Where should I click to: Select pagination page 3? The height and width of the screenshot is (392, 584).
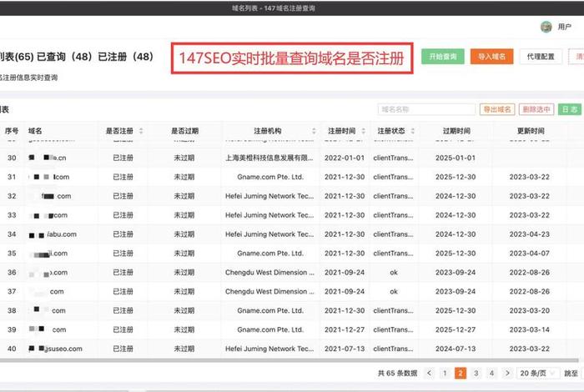click(476, 373)
